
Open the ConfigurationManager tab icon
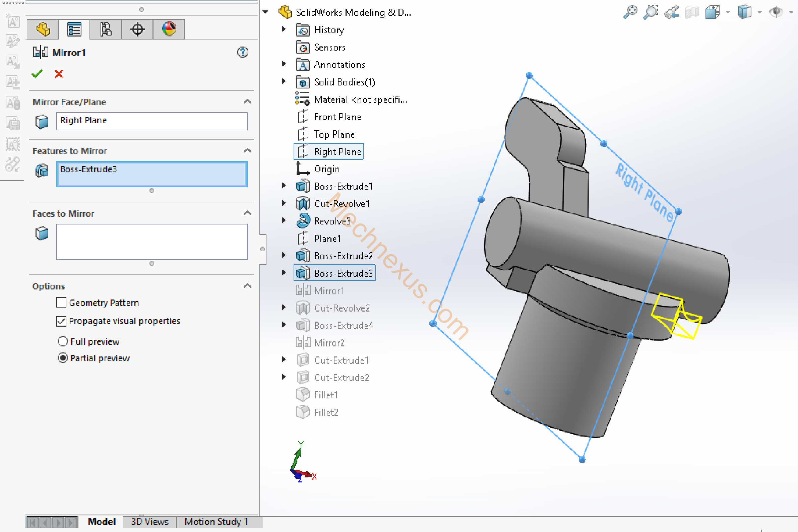[106, 29]
